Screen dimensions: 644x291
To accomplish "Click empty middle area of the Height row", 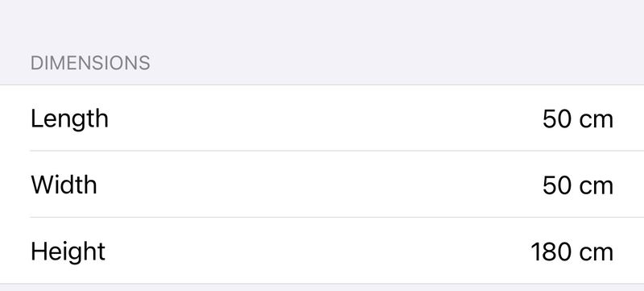I will 322,251.
